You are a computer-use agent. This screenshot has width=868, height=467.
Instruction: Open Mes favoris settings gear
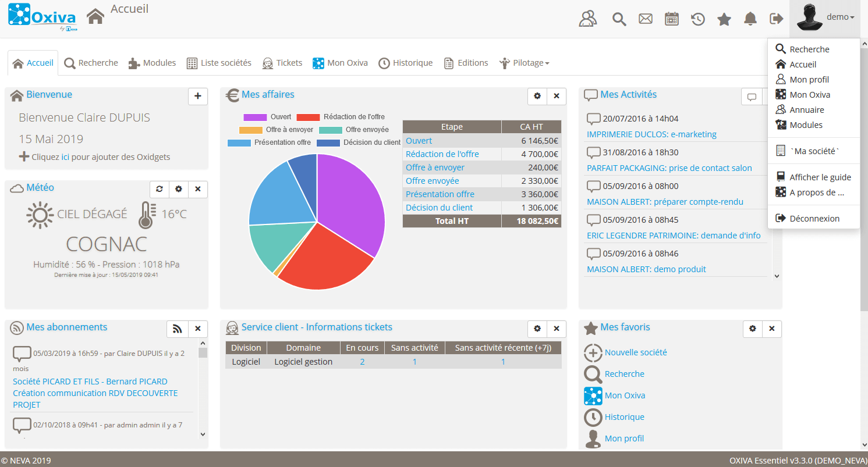753,329
